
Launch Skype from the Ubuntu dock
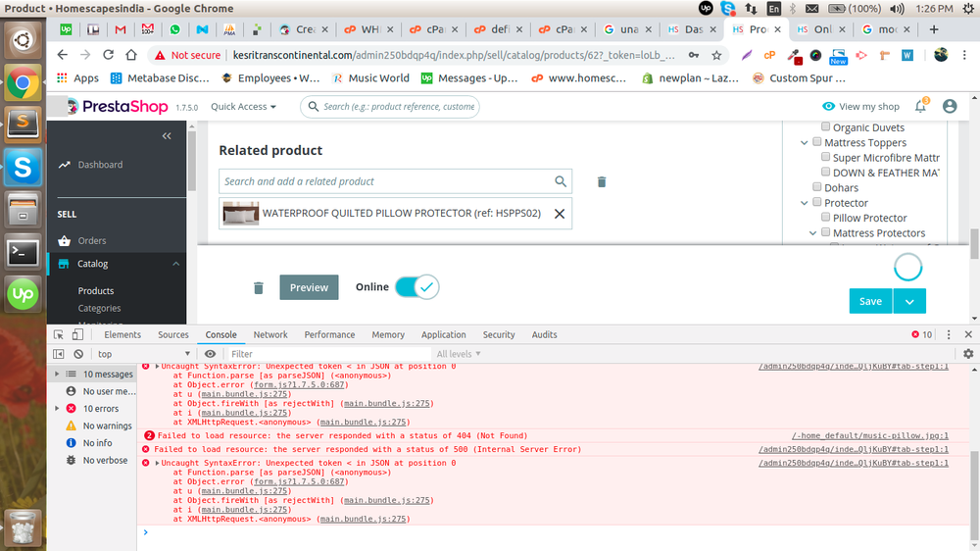pos(24,168)
